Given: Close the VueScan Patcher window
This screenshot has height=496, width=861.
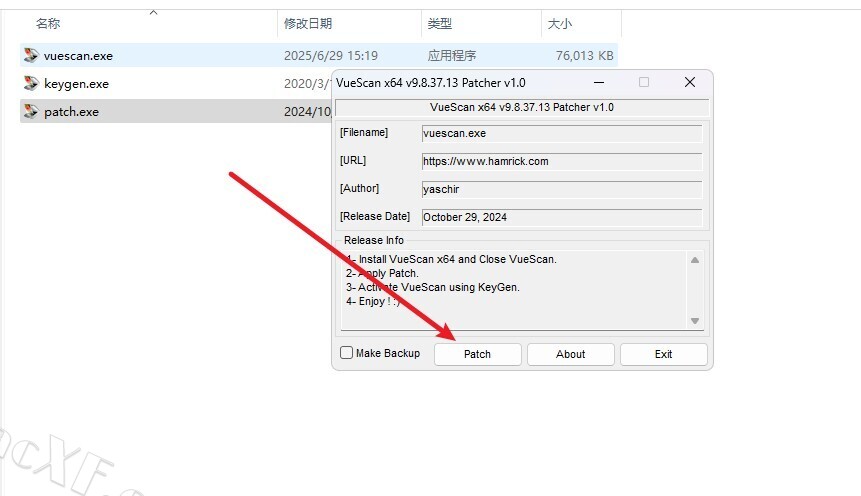Looking at the screenshot, I should (x=690, y=82).
